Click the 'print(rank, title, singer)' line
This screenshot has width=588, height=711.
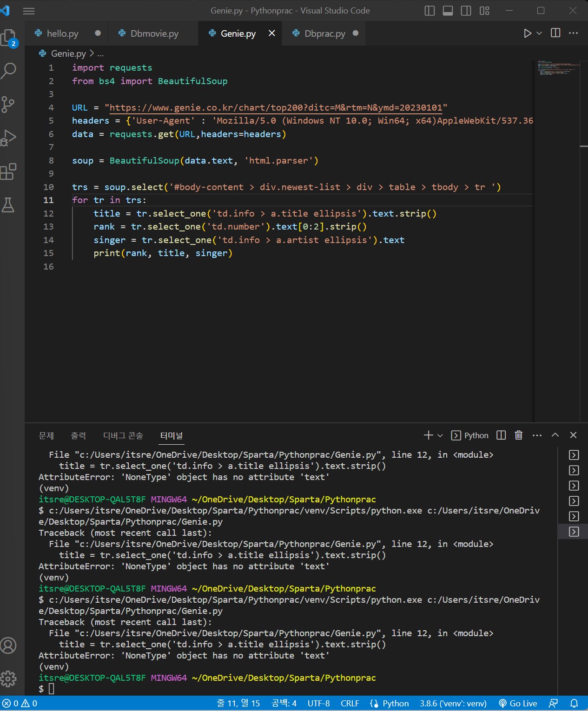(x=163, y=253)
